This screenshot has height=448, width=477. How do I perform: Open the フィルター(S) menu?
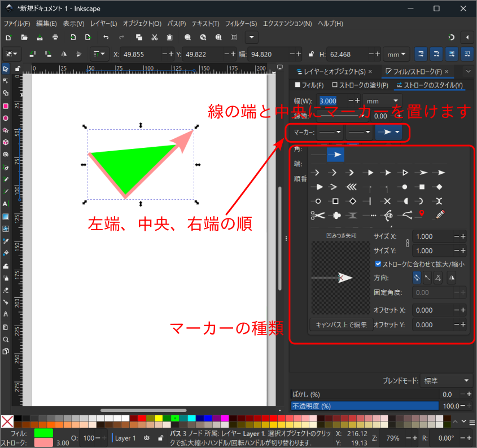(241, 24)
